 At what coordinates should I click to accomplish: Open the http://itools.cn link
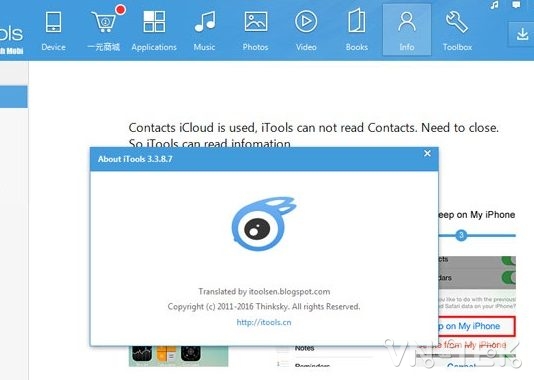pyautogui.click(x=264, y=322)
